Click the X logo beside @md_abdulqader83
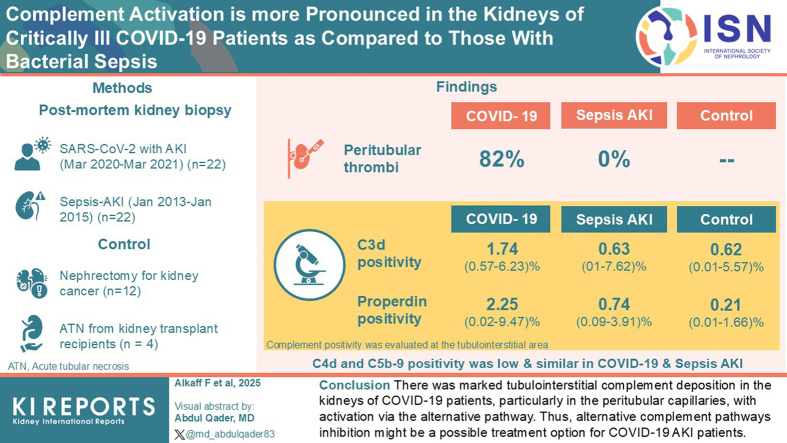The width and height of the screenshot is (787, 443). point(179,434)
